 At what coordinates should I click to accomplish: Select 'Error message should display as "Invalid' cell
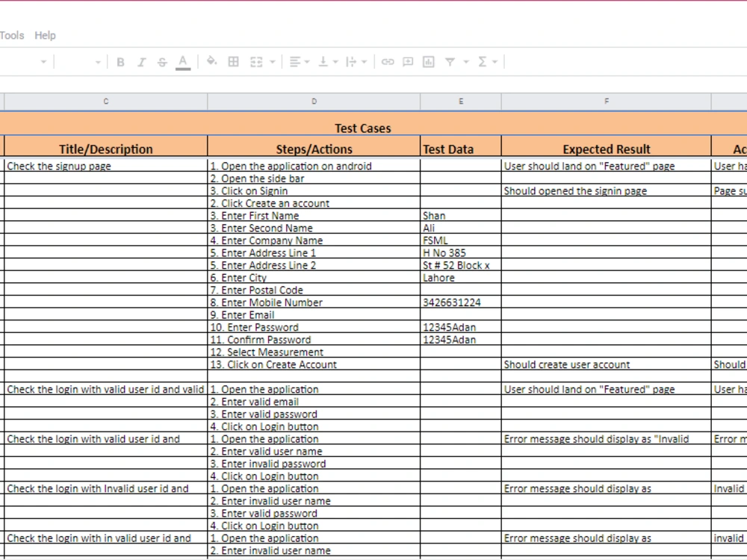click(607, 438)
